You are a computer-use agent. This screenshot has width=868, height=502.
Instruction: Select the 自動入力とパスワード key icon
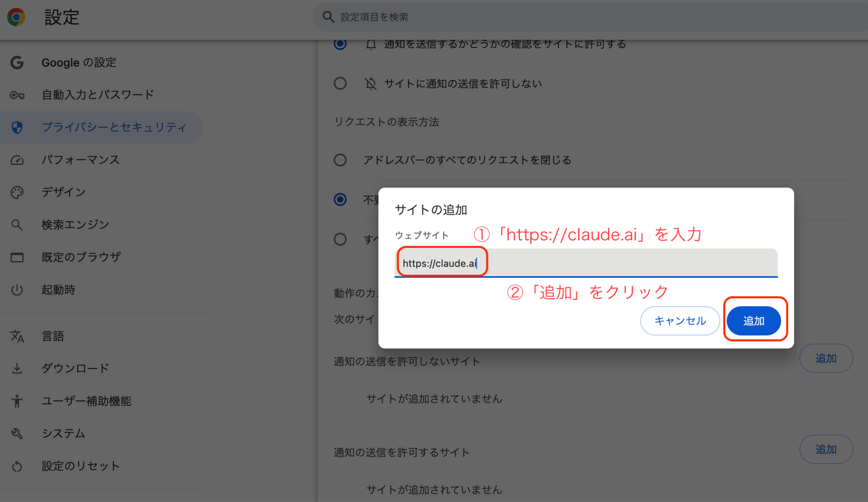pyautogui.click(x=17, y=95)
